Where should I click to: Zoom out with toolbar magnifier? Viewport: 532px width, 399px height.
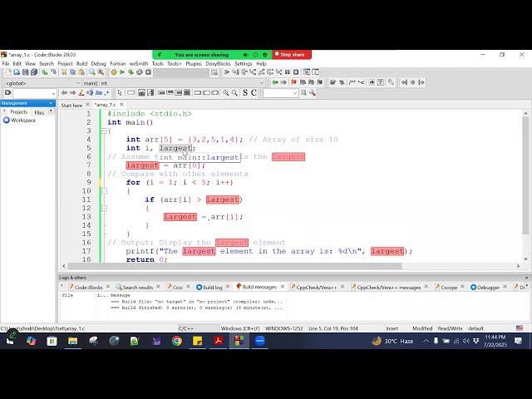click(x=234, y=93)
